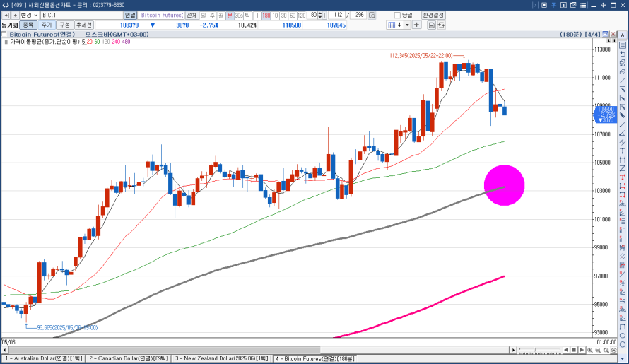This screenshot has width=629, height=364.
Task: Click the 추세선 button
Action: pyautogui.click(x=83, y=25)
